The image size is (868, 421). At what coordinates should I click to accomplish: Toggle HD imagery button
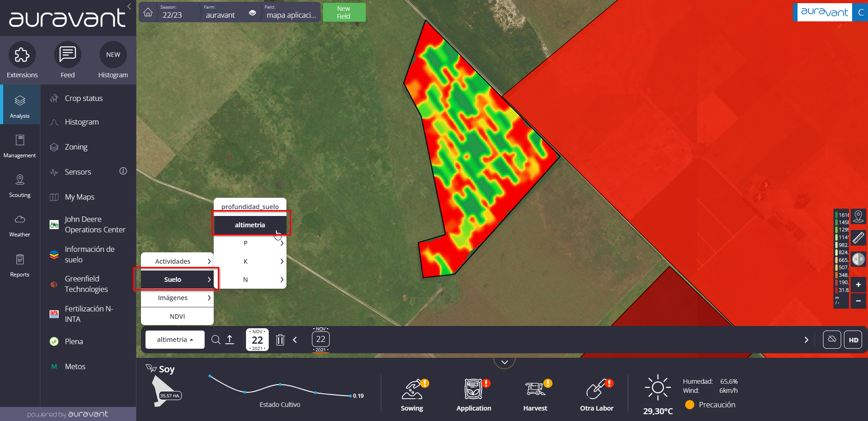pos(853,340)
